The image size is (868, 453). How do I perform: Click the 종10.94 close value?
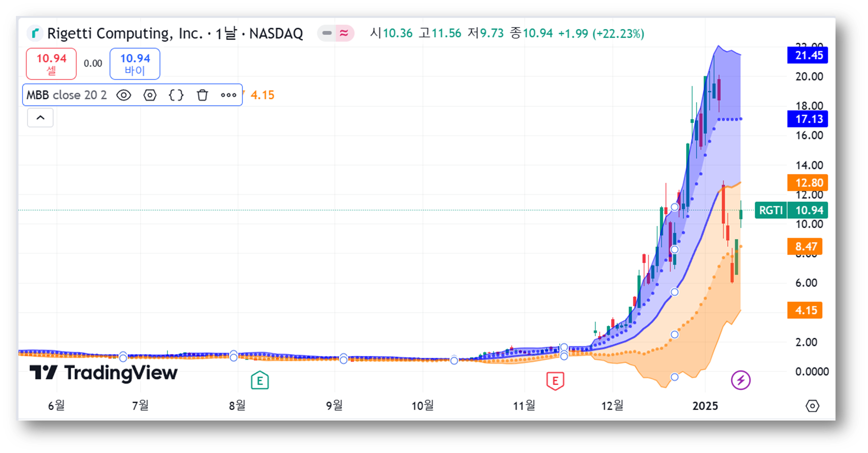coord(531,33)
